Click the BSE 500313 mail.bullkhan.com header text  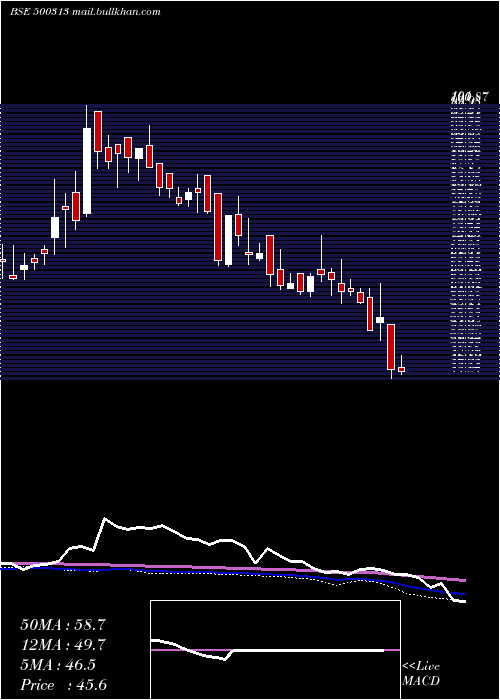(x=85, y=12)
